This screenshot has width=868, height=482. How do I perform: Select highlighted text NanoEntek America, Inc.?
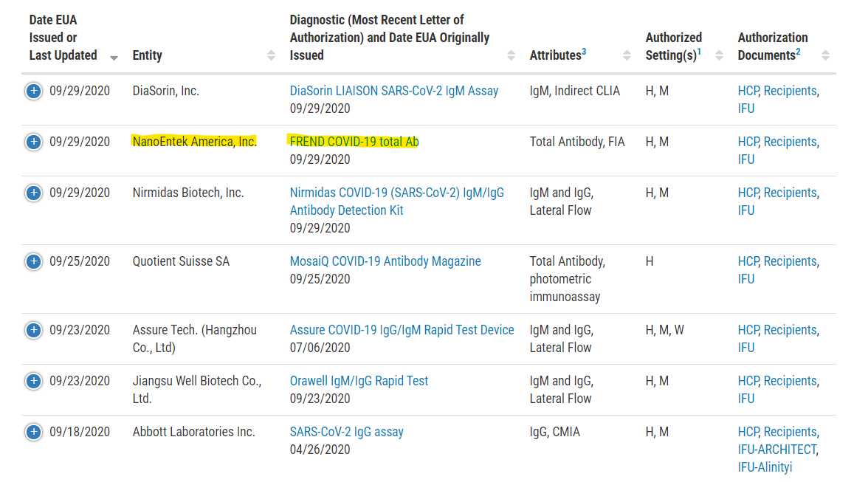(x=194, y=142)
